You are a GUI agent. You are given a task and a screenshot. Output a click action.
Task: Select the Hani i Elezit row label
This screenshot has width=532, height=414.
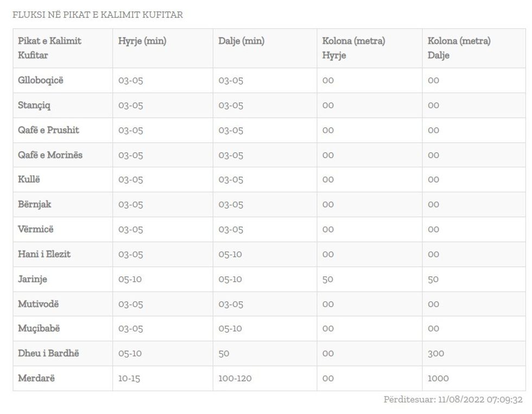[x=44, y=254]
